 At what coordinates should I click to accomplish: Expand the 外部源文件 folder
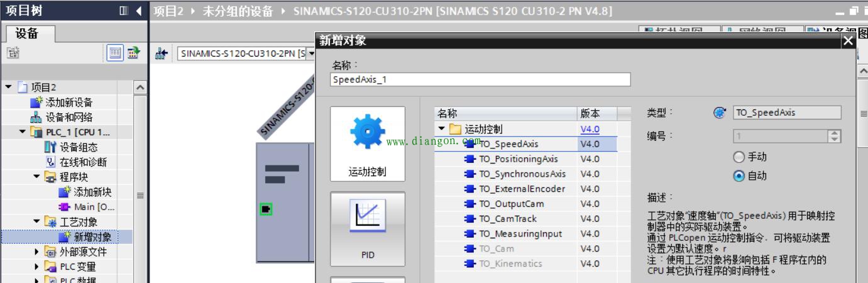click(x=37, y=252)
